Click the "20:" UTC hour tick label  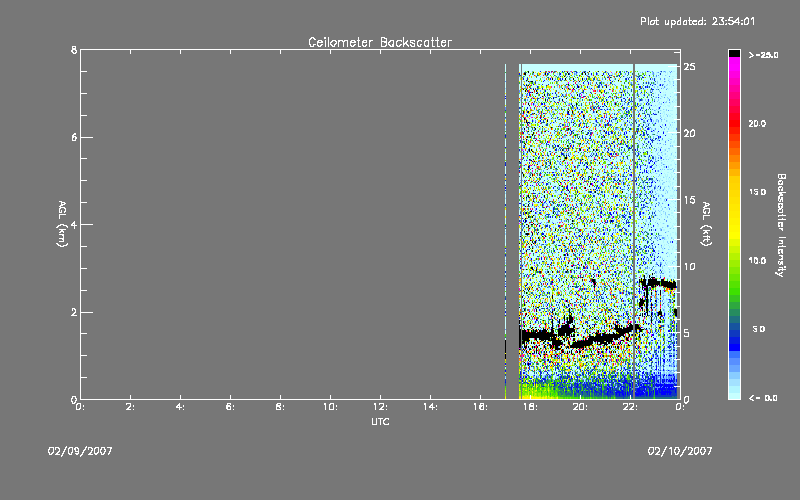click(580, 407)
